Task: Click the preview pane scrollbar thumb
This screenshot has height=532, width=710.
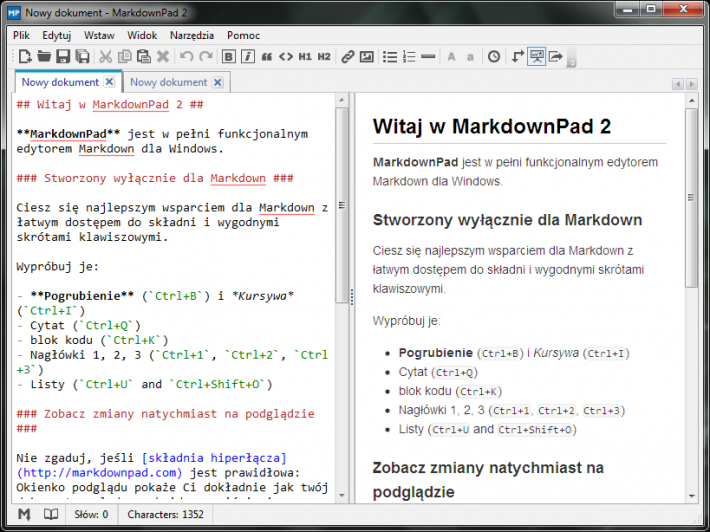Action: [691, 198]
